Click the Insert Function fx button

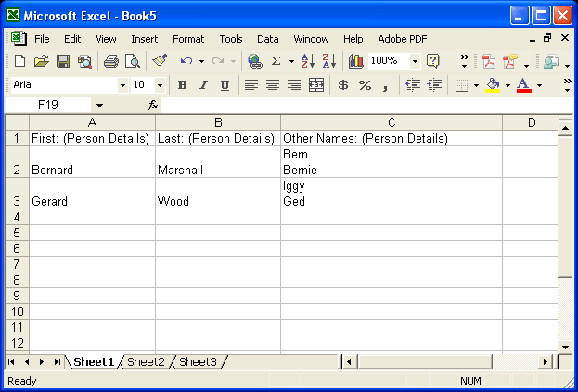click(152, 106)
